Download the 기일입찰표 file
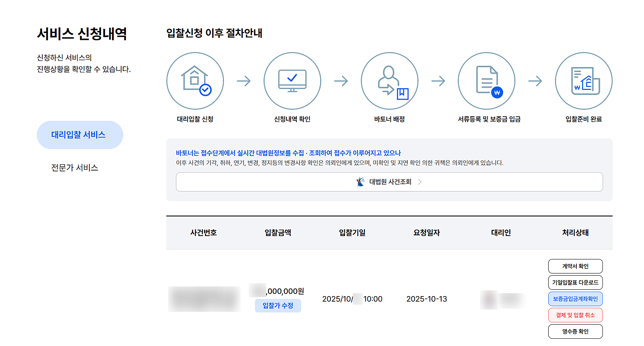This screenshot has width=644, height=346. click(x=575, y=282)
